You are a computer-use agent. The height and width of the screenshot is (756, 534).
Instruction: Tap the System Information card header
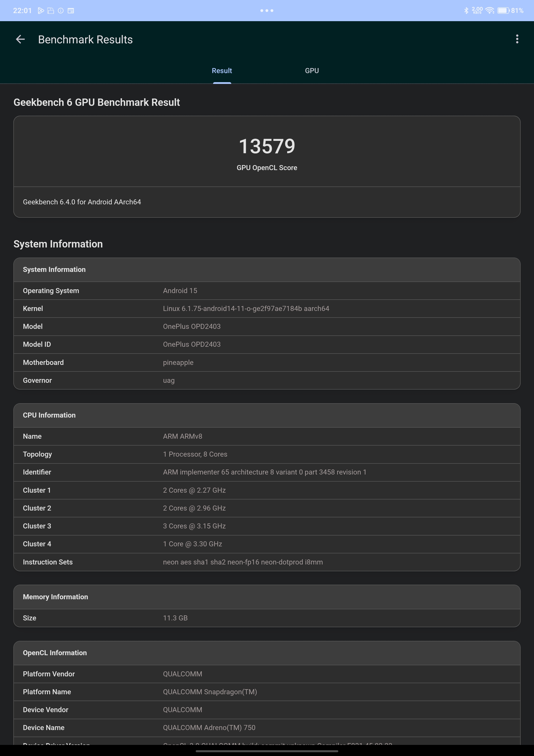(x=267, y=270)
